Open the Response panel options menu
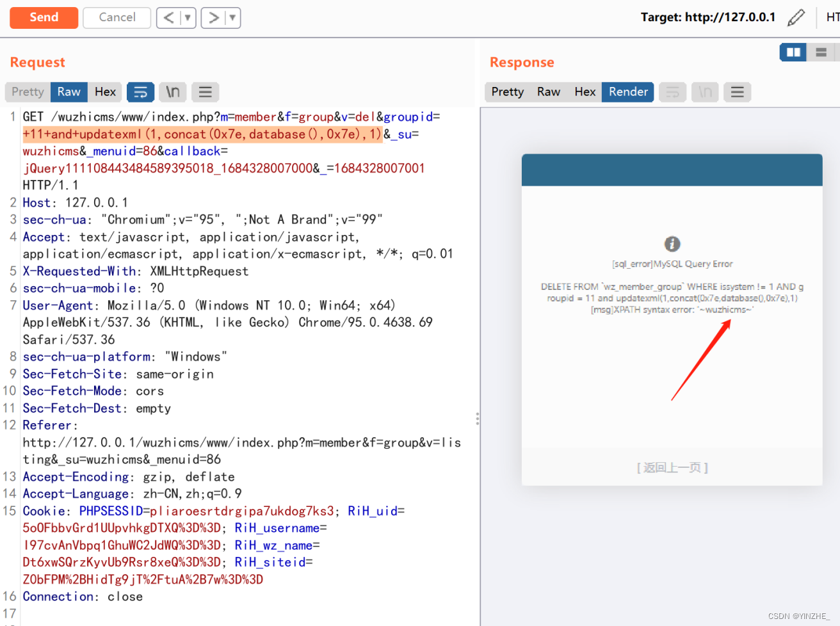The height and width of the screenshot is (626, 840). pos(737,92)
